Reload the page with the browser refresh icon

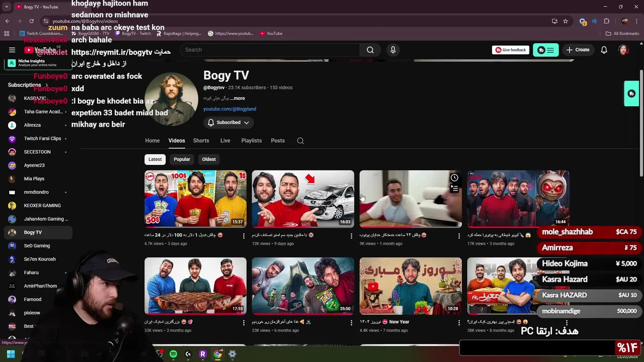pos(31,21)
